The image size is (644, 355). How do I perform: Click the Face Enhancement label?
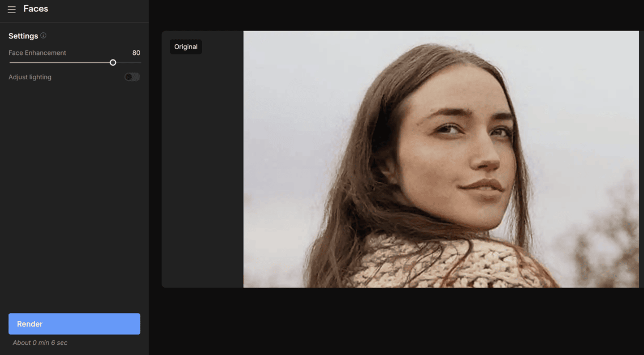pyautogui.click(x=37, y=53)
